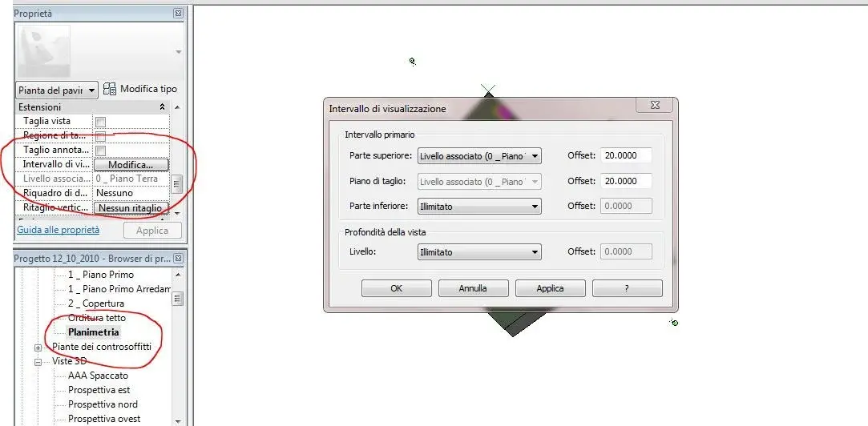The image size is (868, 426).
Task: Click the type preview thumbnail in Proprietà
Action: 44,51
